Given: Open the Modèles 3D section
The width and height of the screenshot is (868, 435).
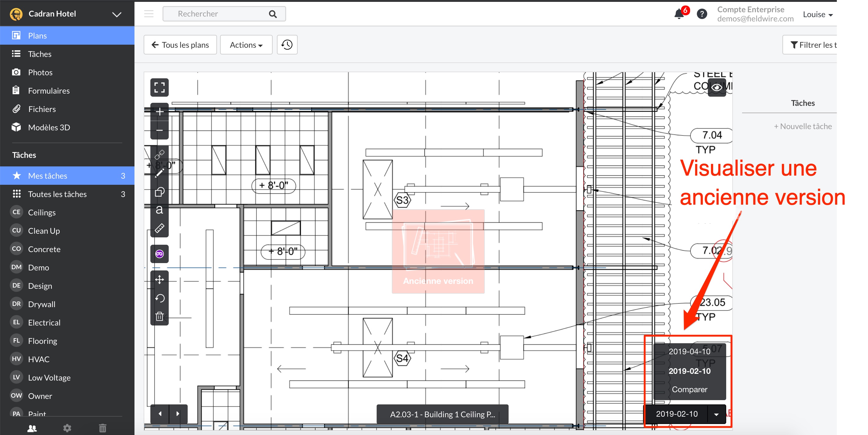Looking at the screenshot, I should (x=67, y=127).
